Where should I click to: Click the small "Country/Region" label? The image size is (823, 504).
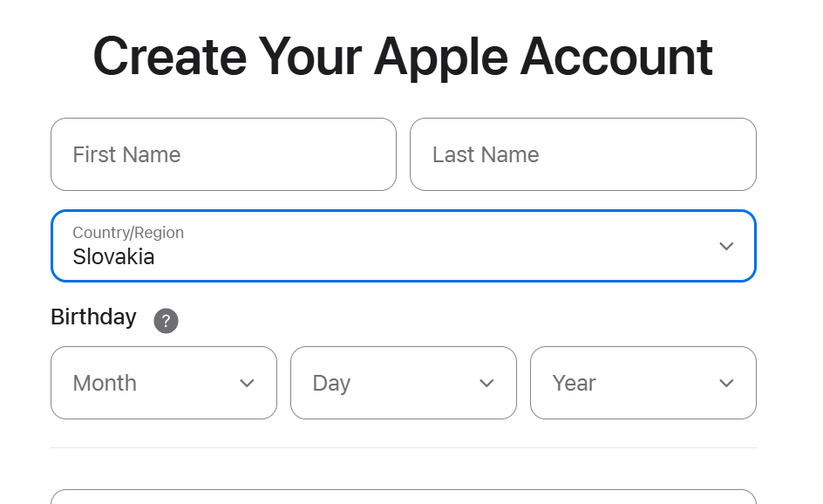pyautogui.click(x=128, y=233)
